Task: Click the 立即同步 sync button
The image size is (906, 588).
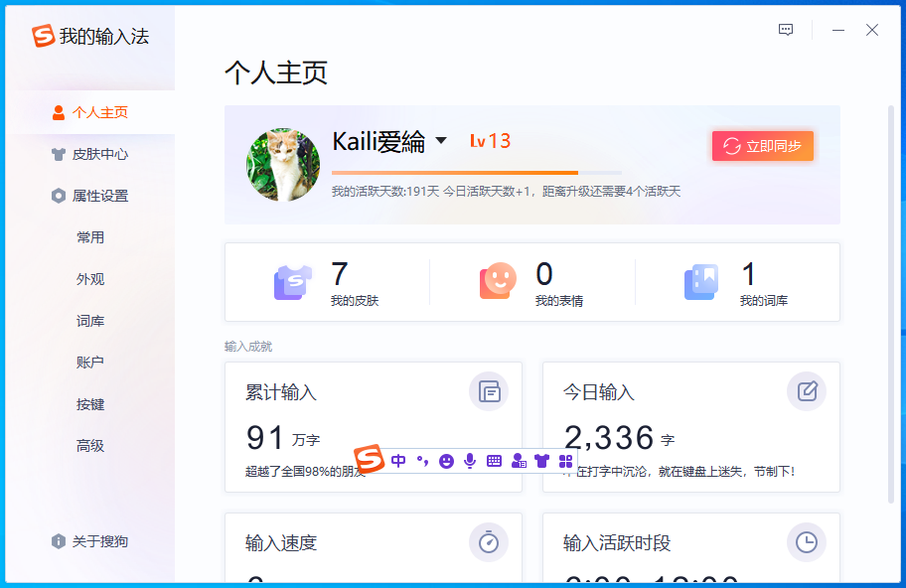Action: (762, 145)
